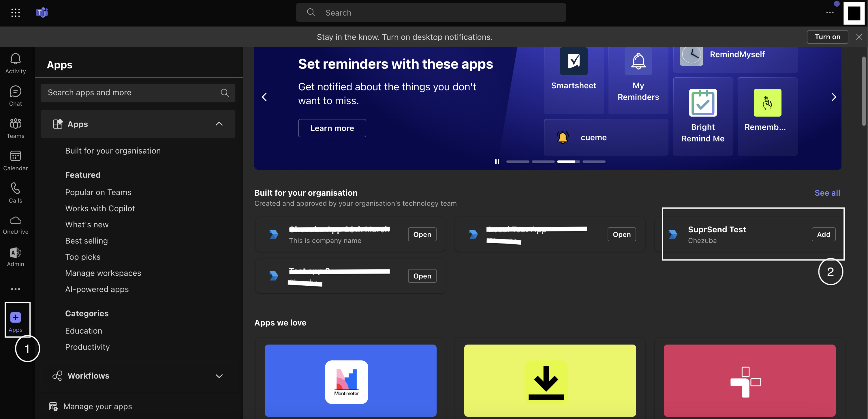This screenshot has width=868, height=419.
Task: Open Calls in the sidebar
Action: point(16,193)
